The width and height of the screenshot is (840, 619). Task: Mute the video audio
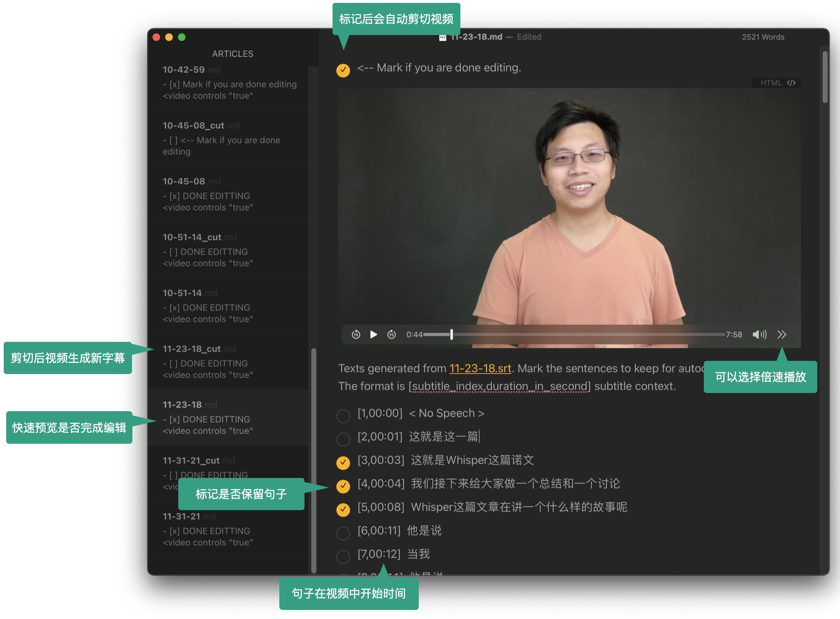[759, 335]
